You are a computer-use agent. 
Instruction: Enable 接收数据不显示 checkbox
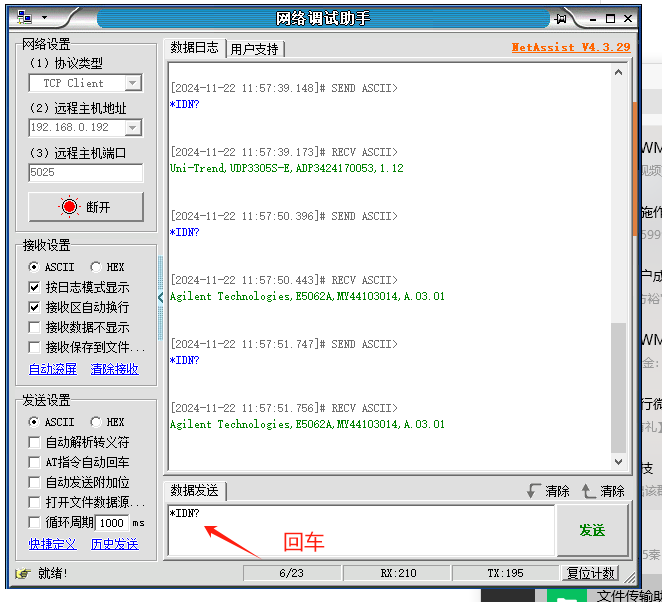35,327
